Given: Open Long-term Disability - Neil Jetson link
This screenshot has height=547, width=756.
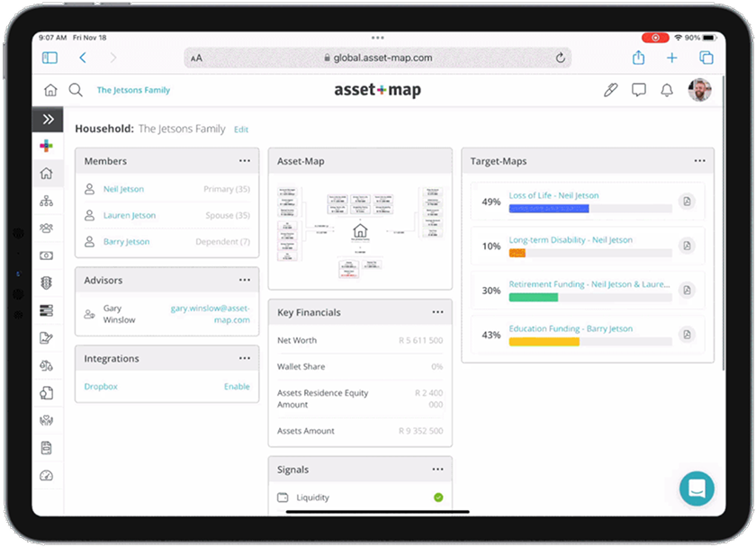Looking at the screenshot, I should click(571, 240).
